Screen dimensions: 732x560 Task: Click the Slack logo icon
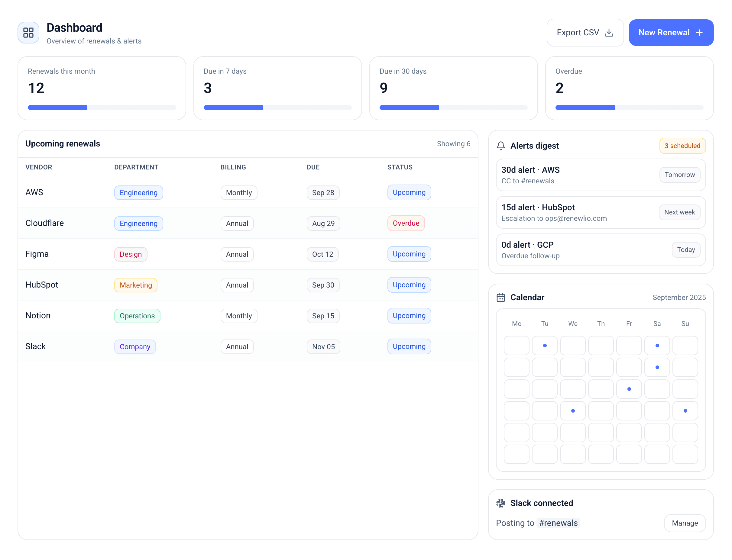(x=500, y=503)
